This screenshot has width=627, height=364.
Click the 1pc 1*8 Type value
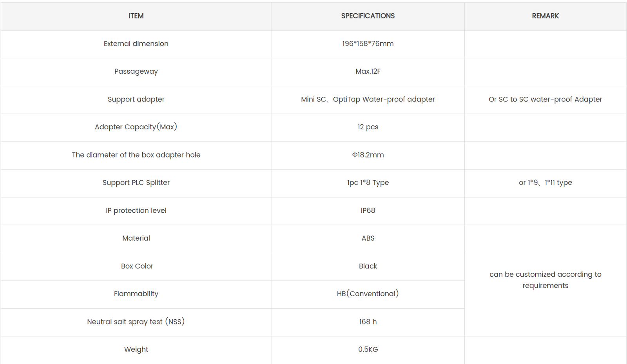368,183
